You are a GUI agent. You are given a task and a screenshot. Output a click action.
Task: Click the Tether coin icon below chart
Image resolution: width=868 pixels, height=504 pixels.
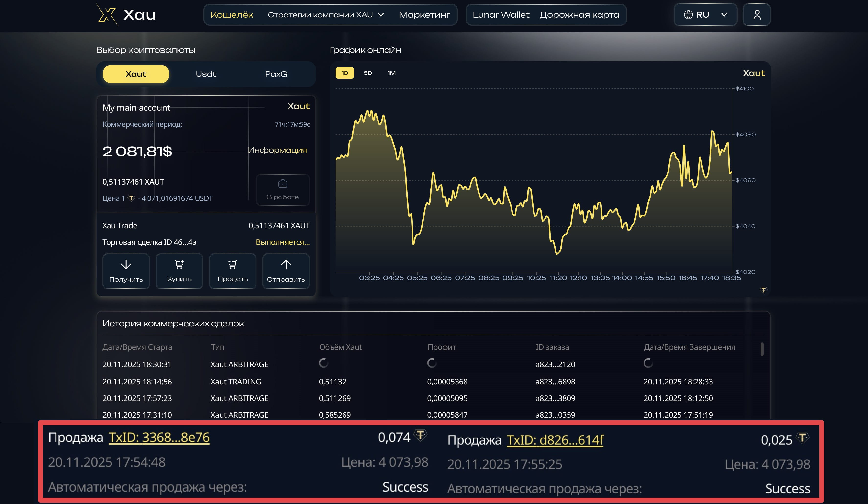pos(763,290)
